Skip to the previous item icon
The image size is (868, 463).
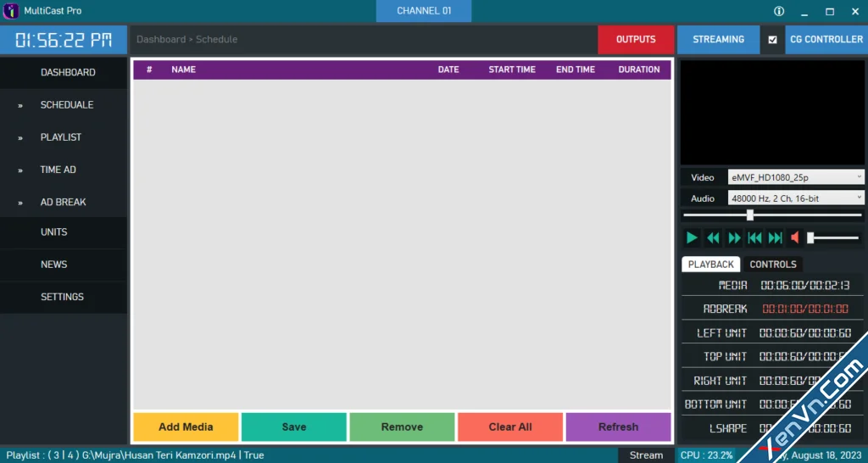coord(754,238)
